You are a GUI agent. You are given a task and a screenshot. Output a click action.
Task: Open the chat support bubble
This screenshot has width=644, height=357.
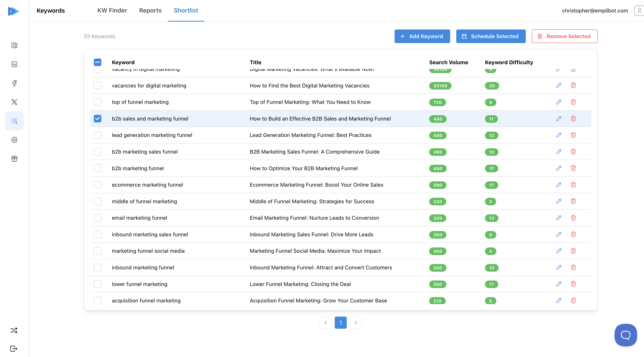625,335
